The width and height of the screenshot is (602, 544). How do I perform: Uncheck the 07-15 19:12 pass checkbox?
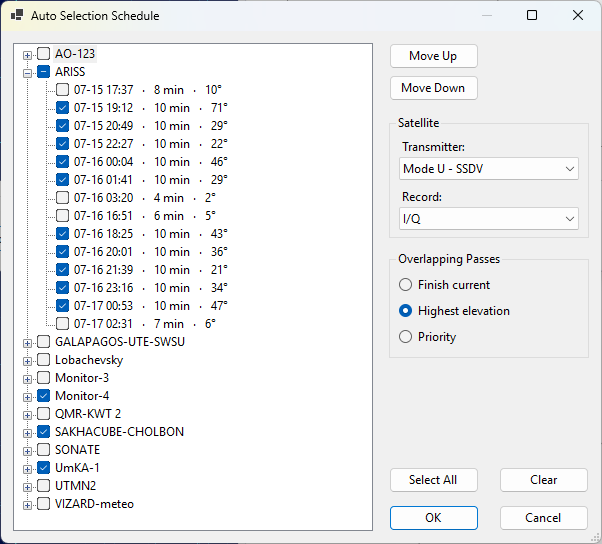63,107
